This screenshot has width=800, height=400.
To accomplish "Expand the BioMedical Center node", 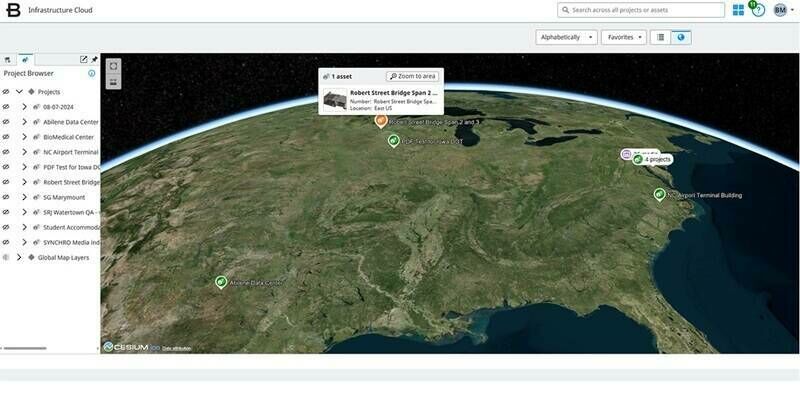I will (x=24, y=137).
